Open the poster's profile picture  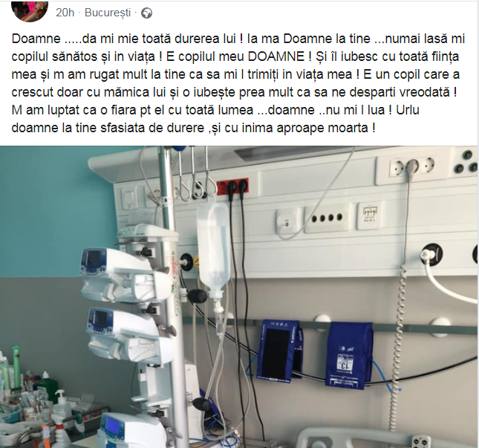click(29, 9)
